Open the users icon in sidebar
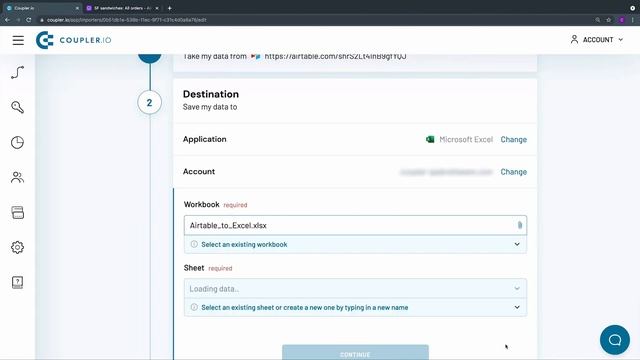The height and width of the screenshot is (360, 640). (x=17, y=177)
